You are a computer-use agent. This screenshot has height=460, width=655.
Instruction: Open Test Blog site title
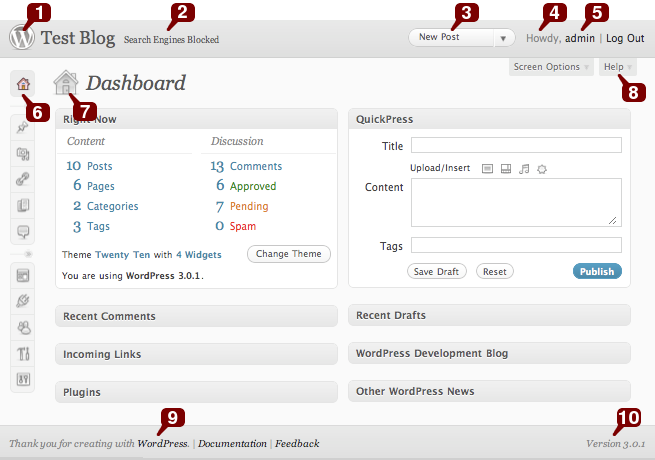(78, 38)
